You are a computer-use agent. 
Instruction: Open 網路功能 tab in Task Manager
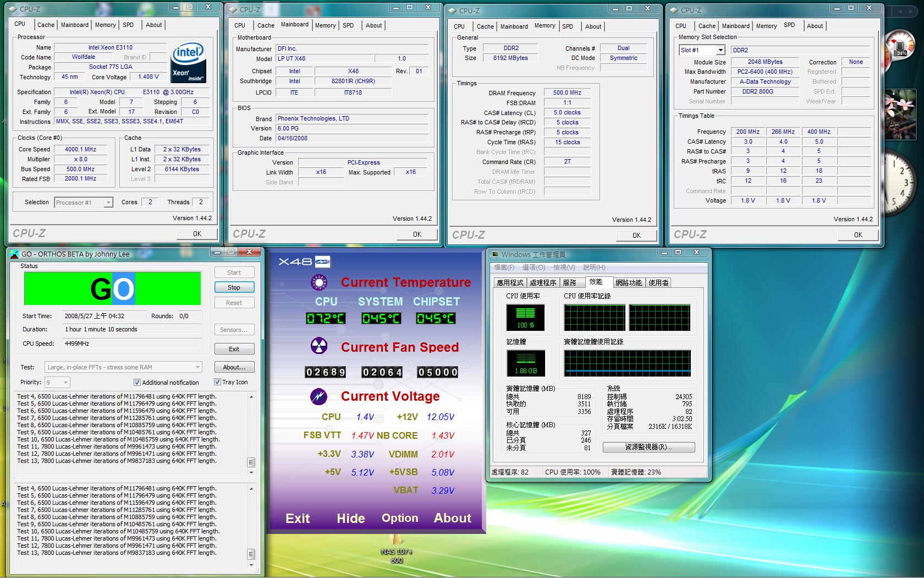(629, 282)
